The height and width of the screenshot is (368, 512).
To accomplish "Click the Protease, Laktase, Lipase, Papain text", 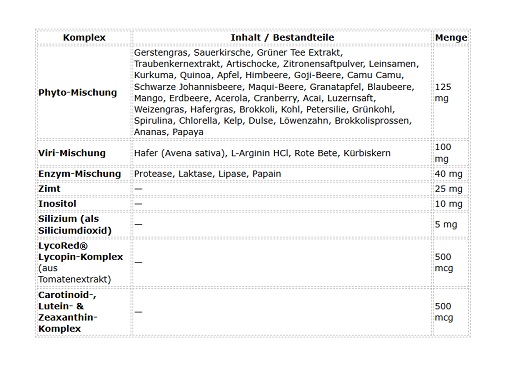I will 207,174.
